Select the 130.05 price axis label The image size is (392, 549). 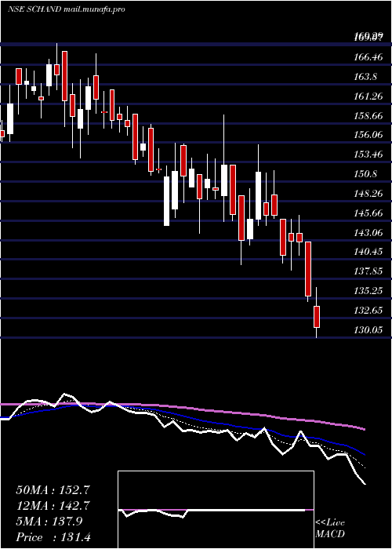pyautogui.click(x=368, y=330)
